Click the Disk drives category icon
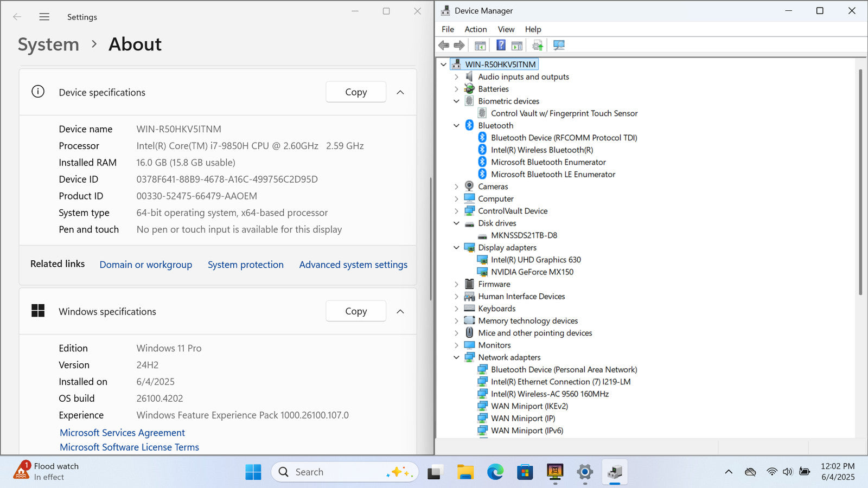The width and height of the screenshot is (868, 488). coord(469,223)
